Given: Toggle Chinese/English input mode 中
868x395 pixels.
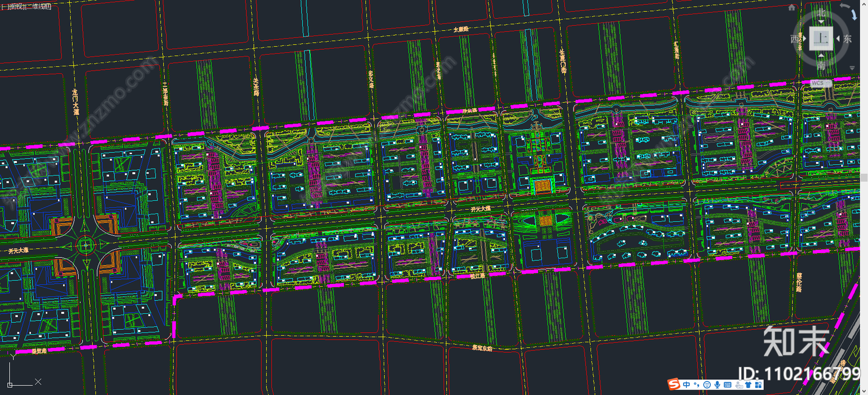Looking at the screenshot, I should coord(687,385).
